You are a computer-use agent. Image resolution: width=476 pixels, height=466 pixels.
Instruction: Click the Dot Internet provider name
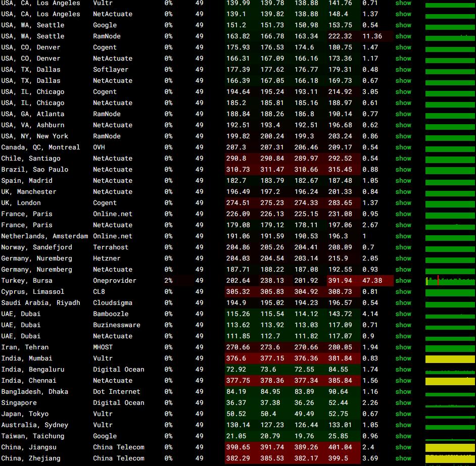(117, 392)
